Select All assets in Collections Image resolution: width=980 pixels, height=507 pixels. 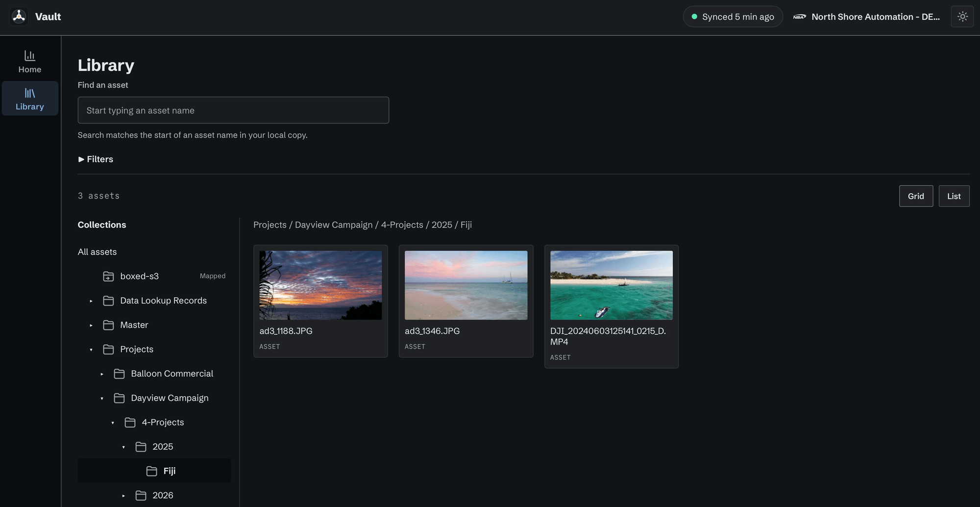[x=97, y=252]
